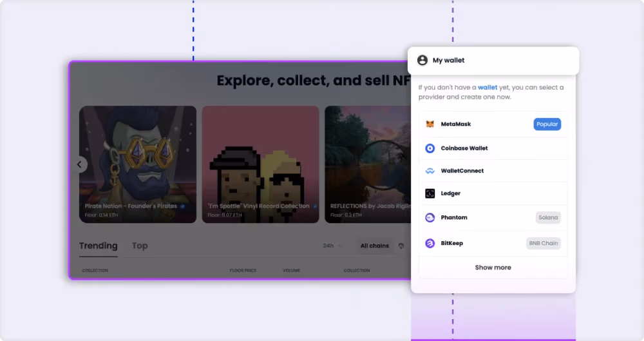644x341 pixels.
Task: Open I'm Spottie Vinyl Record Collection card
Action: 260,164
